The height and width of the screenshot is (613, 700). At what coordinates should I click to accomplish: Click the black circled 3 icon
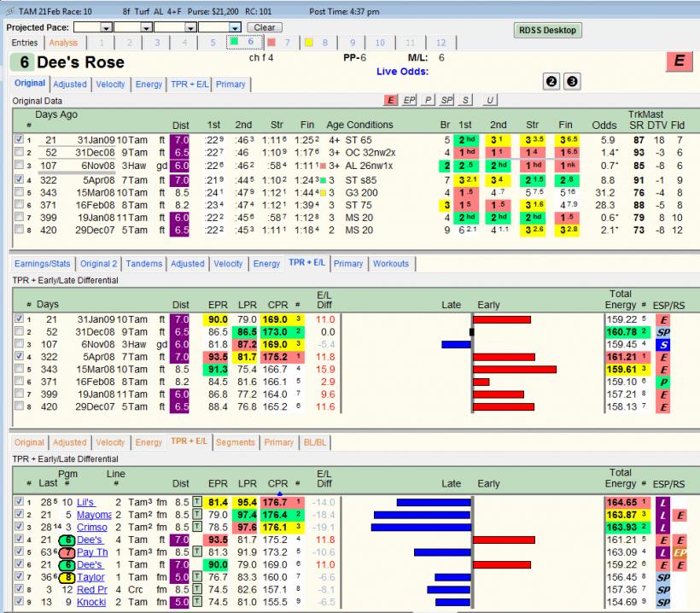pyautogui.click(x=572, y=82)
